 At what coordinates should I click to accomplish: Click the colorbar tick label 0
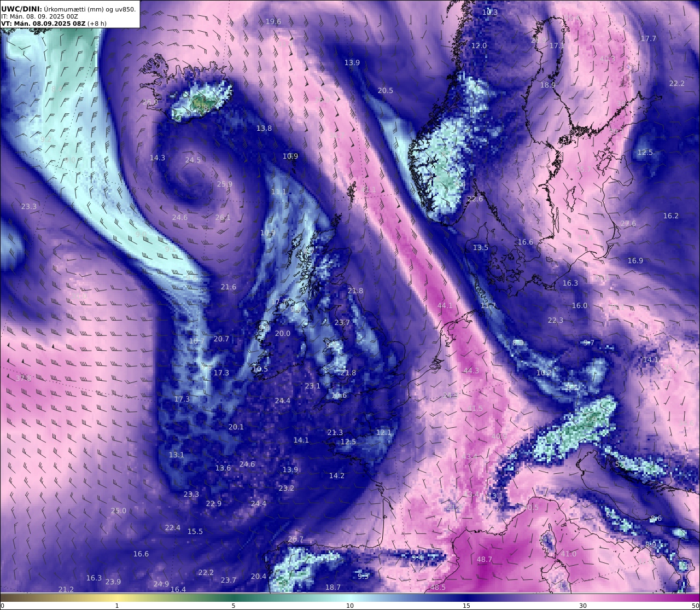tap(2, 606)
